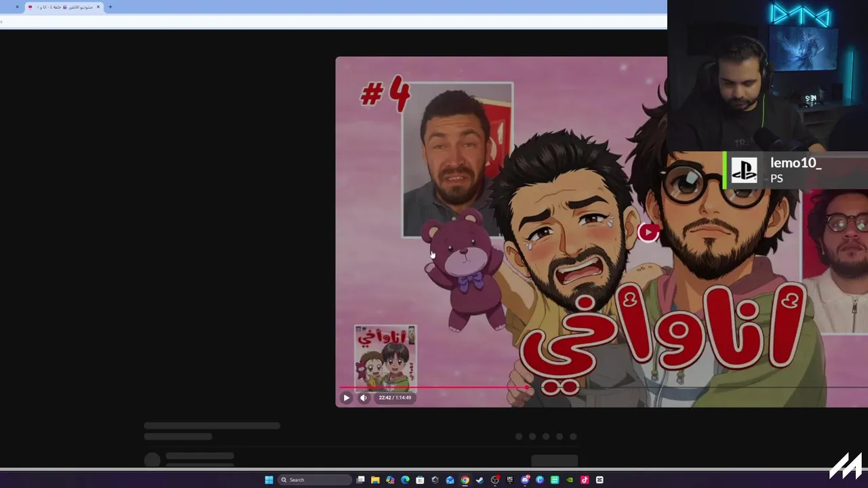The height and width of the screenshot is (488, 868).
Task: Click the lemo10_ username on the overlay
Action: 795,163
